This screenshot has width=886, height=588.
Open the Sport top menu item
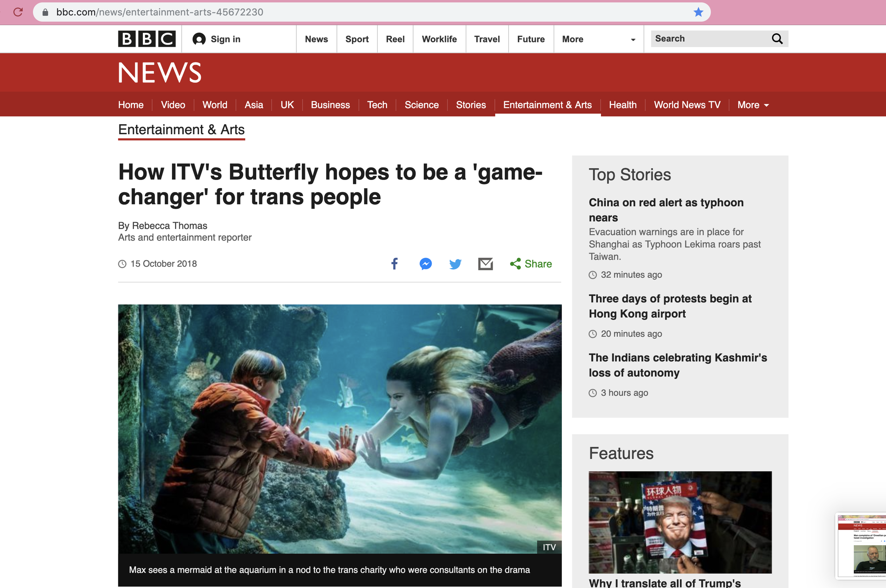pyautogui.click(x=357, y=39)
